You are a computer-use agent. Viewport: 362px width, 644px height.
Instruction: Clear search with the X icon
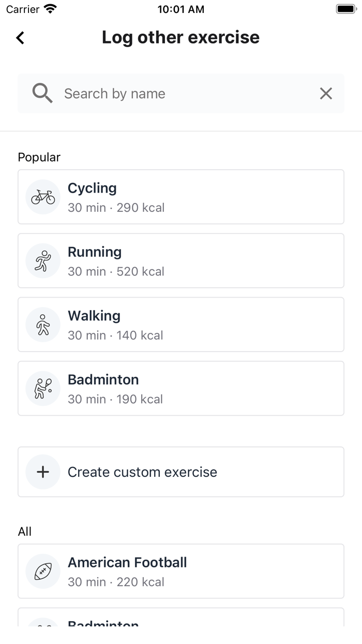point(326,94)
